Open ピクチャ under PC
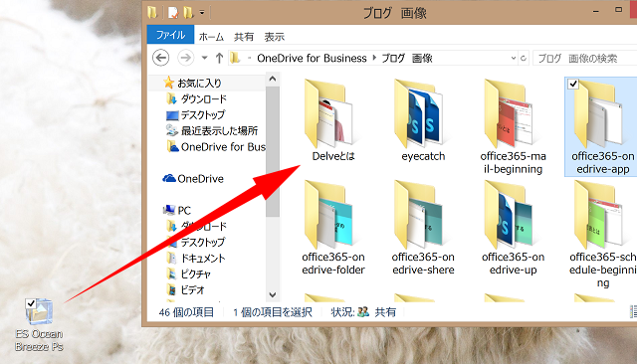Image resolution: width=637 pixels, height=364 pixels. 189,274
